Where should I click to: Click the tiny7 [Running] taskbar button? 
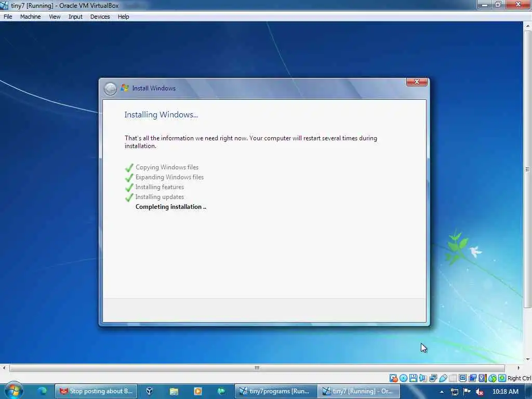pos(359,391)
